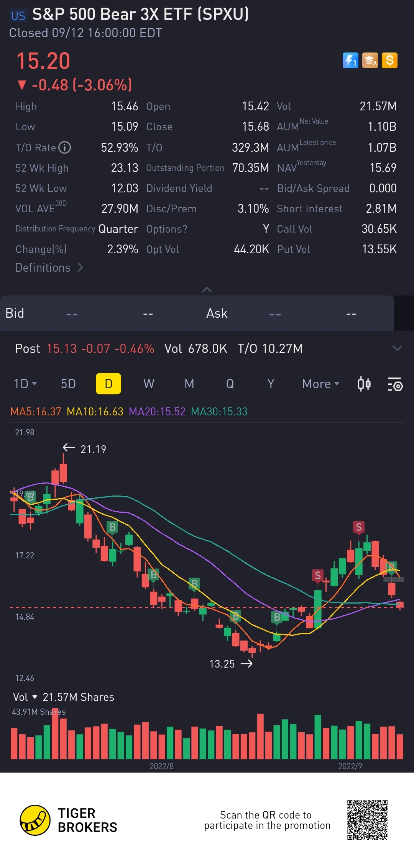The image size is (414, 868).
Task: Tap the blue lightning bolt badge icon
Action: (x=350, y=61)
